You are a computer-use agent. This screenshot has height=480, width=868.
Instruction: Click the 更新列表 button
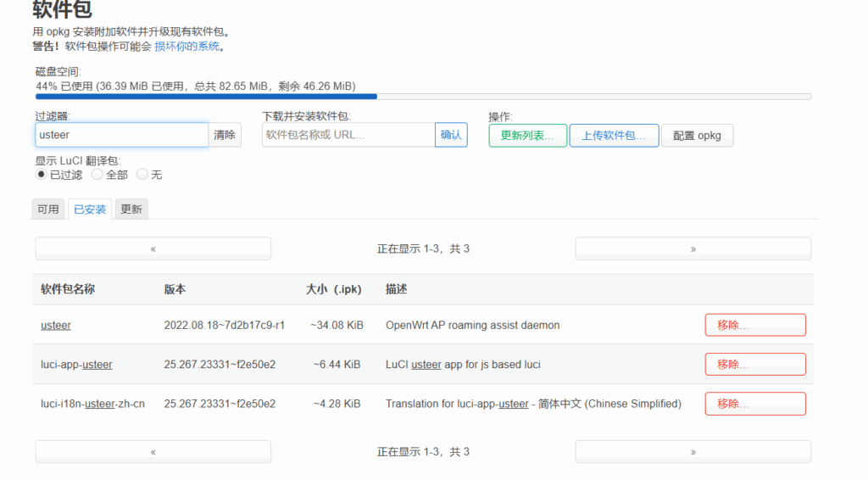point(527,136)
